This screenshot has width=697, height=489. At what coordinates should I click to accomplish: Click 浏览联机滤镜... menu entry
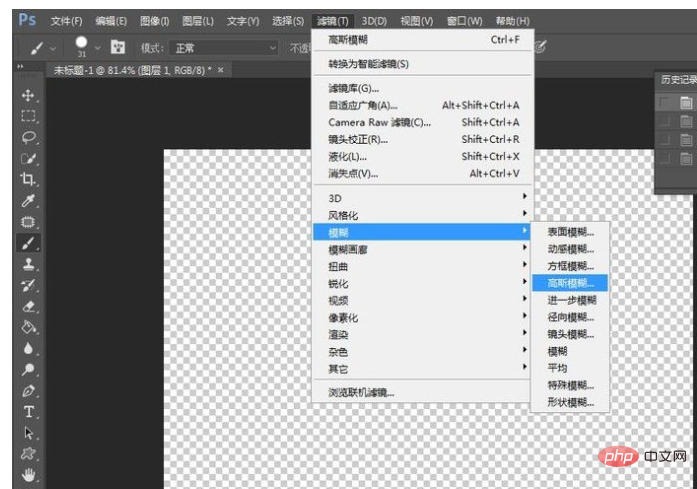[422, 393]
